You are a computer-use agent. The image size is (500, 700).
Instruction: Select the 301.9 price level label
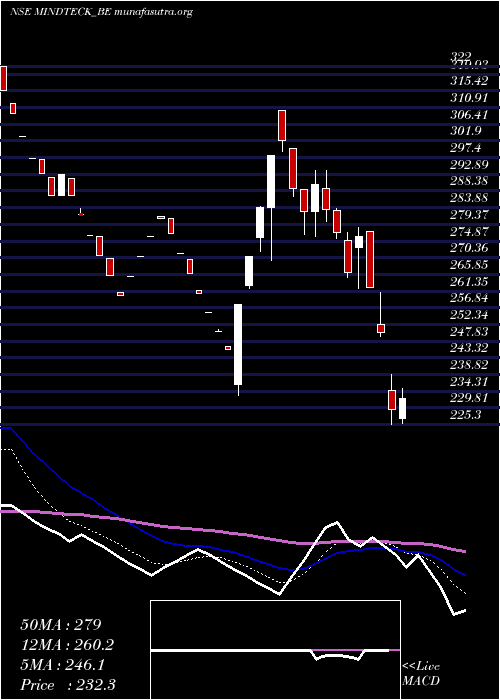(x=466, y=131)
